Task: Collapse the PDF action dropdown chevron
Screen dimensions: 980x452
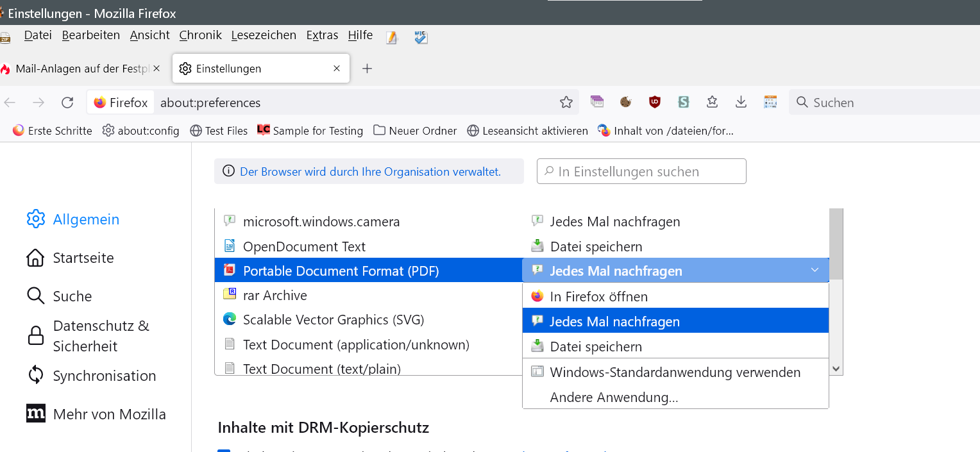Action: click(x=815, y=271)
